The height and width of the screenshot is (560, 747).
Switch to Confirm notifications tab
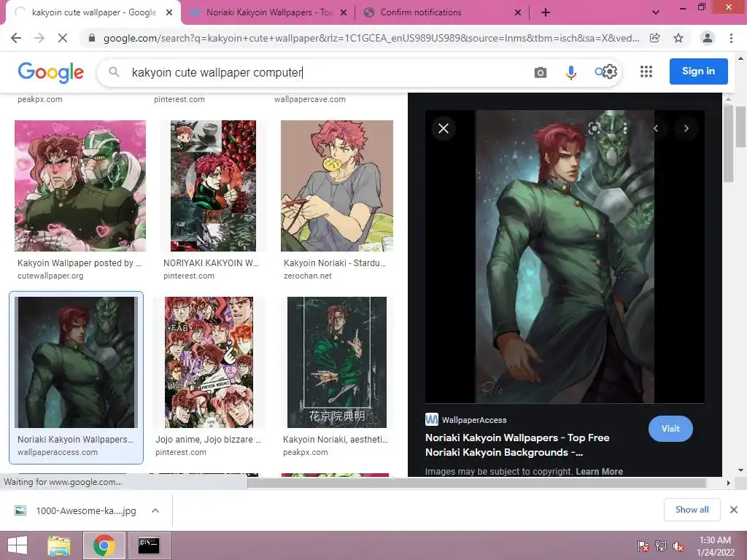pyautogui.click(x=441, y=12)
